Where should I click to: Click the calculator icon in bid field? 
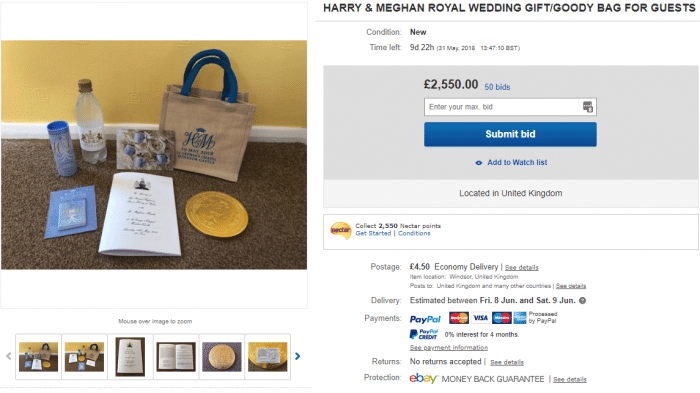coord(588,107)
